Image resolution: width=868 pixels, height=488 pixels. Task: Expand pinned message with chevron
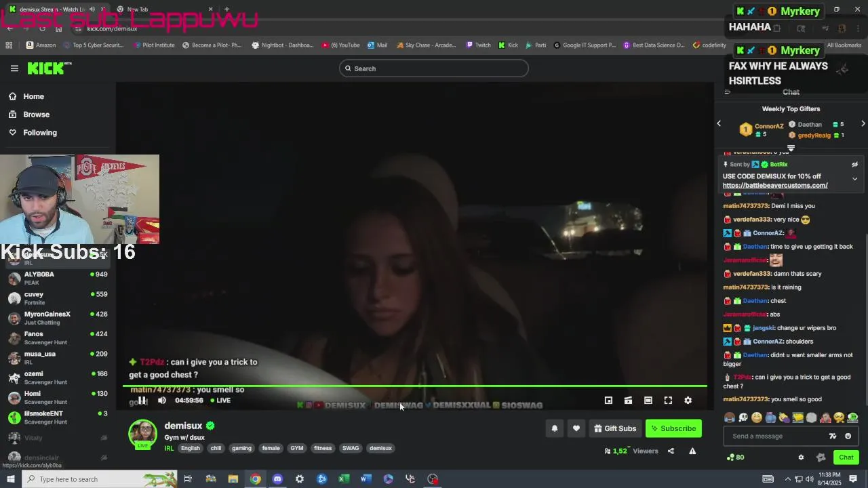click(x=854, y=179)
